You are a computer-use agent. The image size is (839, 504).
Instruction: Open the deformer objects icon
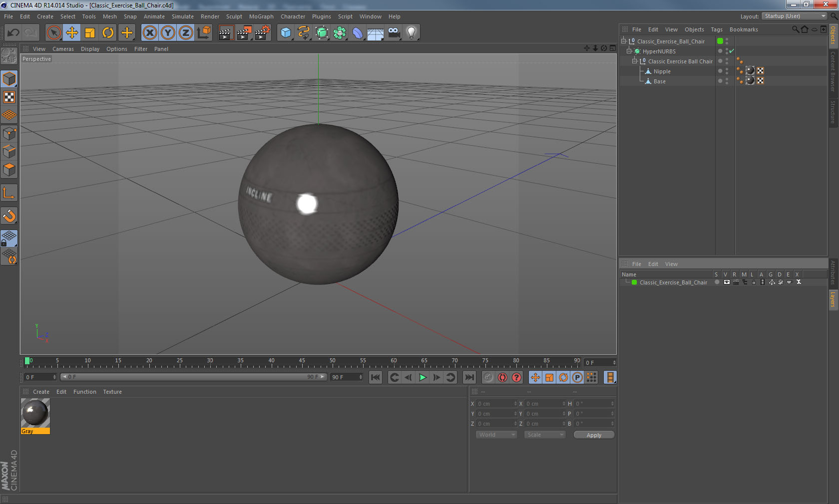tap(358, 33)
